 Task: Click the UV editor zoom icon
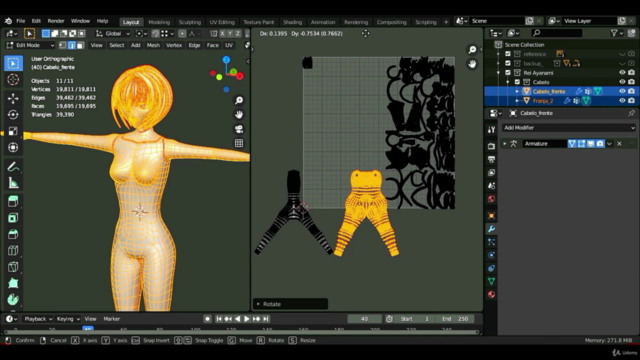[472, 50]
